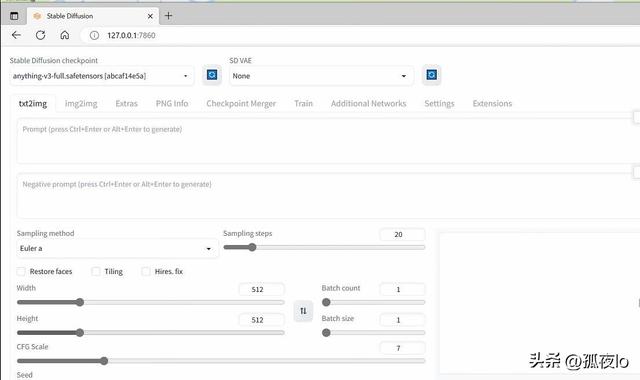Open the PNG Info tab
The image size is (640, 380).
(172, 104)
